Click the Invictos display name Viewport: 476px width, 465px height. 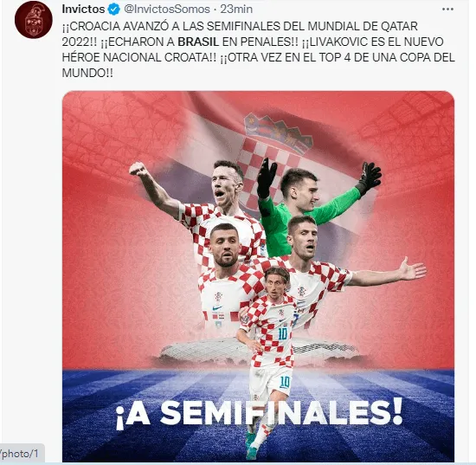tap(83, 10)
